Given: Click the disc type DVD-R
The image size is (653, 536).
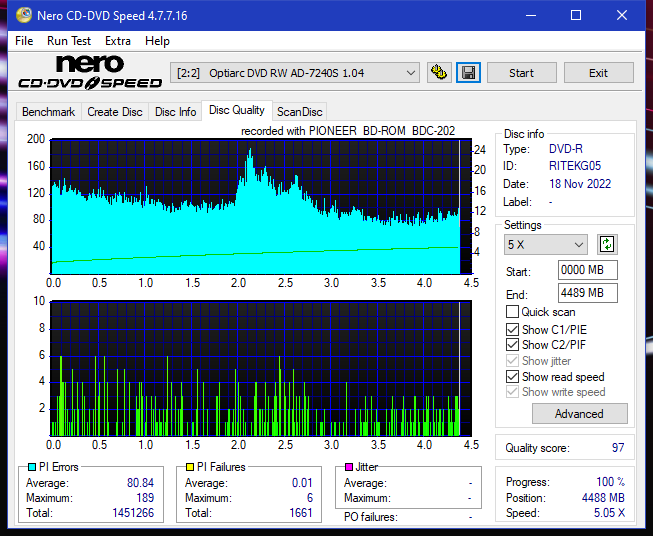Looking at the screenshot, I should point(566,149).
